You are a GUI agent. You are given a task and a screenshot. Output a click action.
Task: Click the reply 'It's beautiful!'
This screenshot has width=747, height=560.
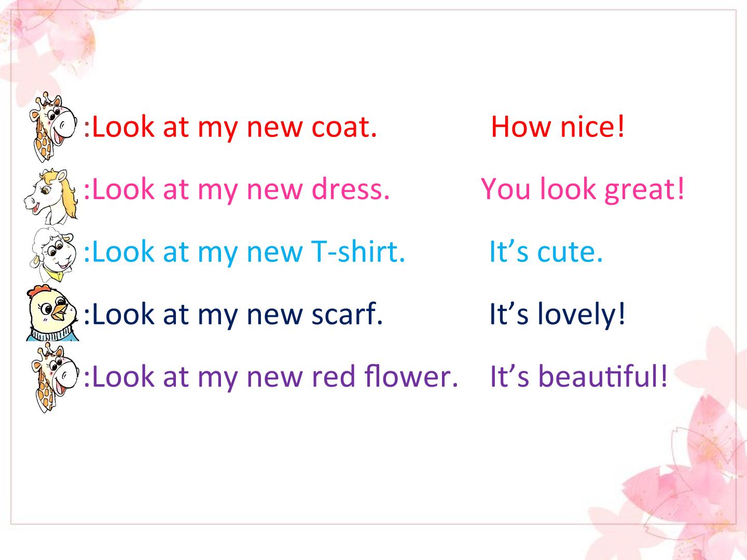click(x=579, y=376)
